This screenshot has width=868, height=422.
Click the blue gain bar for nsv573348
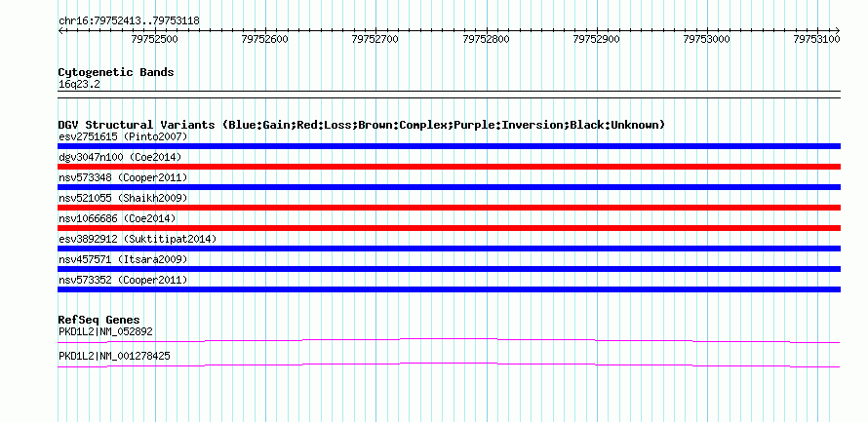coord(449,187)
